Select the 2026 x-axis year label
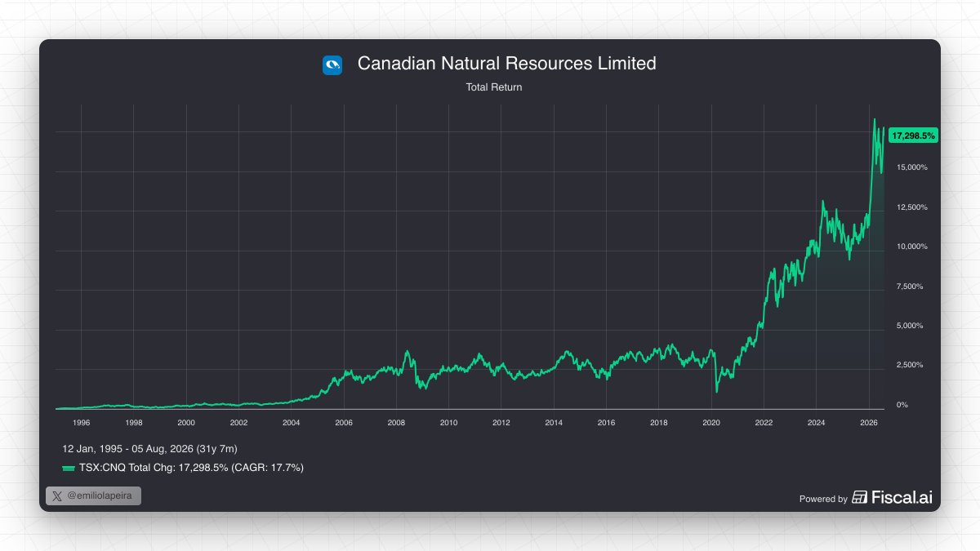This screenshot has width=980, height=551. 869,423
